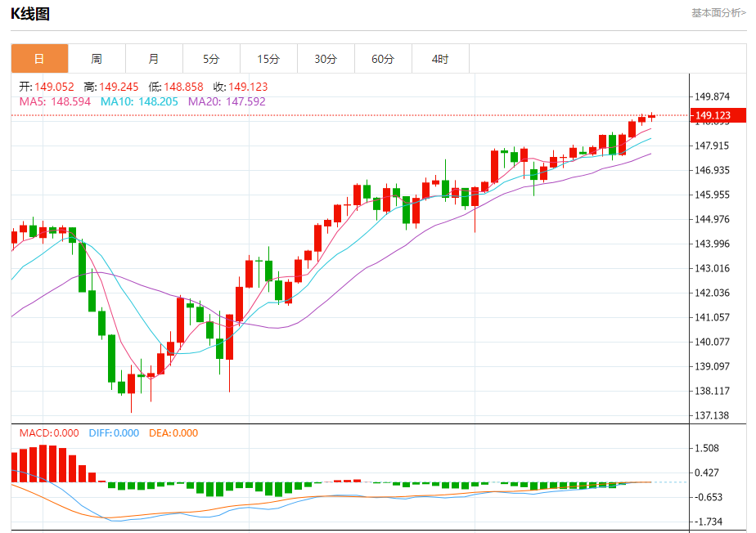Click the 高: 149.245 high price
Screen dimensions: 756x533
coord(111,87)
